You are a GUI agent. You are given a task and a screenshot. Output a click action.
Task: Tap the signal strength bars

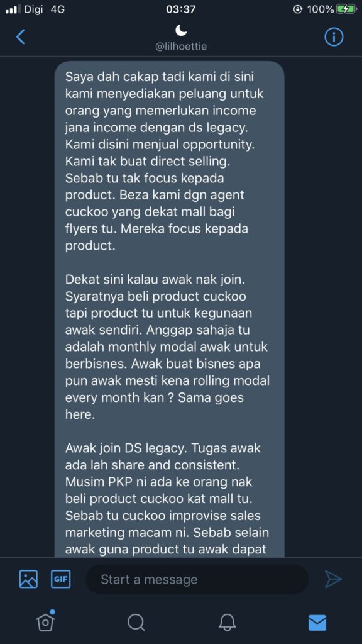click(x=13, y=9)
